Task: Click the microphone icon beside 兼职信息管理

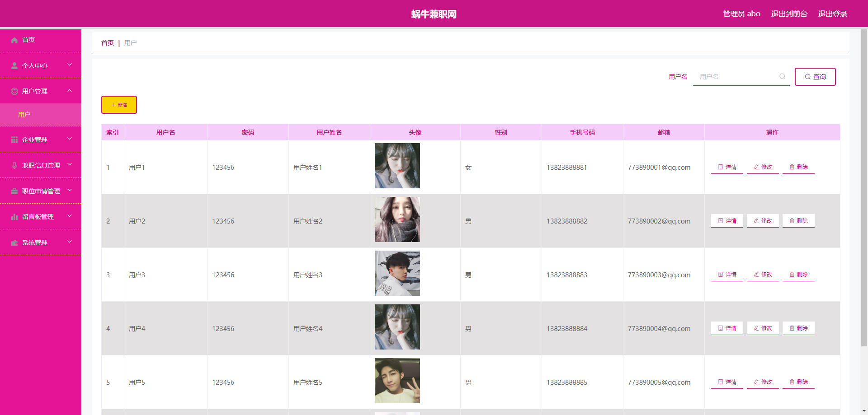Action: click(14, 165)
